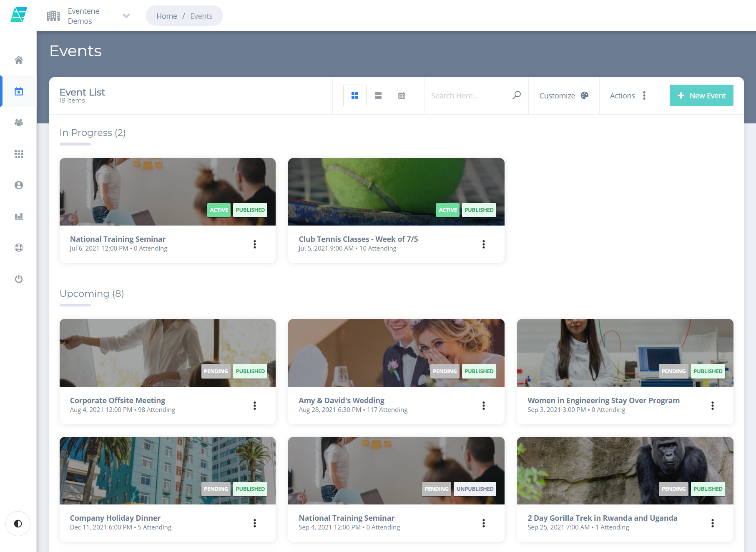
Task: Open the Apps grid icon in sidebar
Action: 18,153
